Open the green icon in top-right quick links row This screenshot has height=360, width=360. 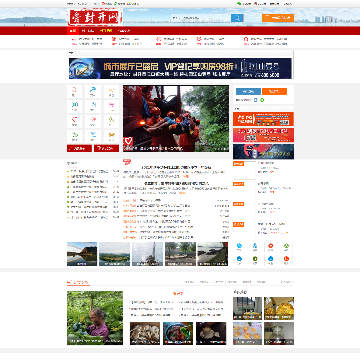click(286, 247)
